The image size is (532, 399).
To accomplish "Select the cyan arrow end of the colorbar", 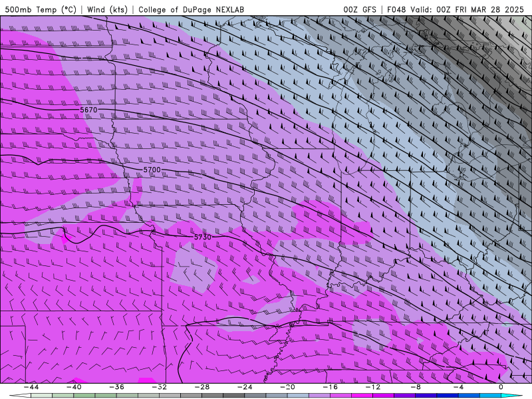I will click(512, 396).
